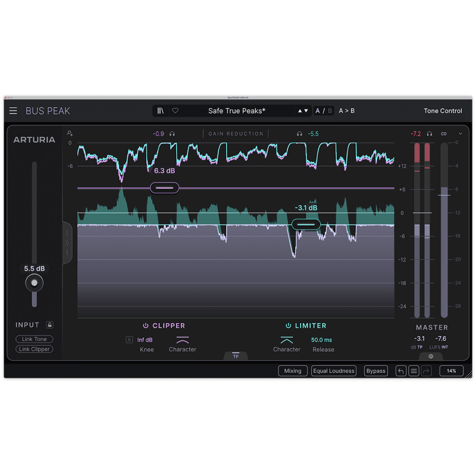Toggle the Input lock icon
This screenshot has width=476, height=476.
click(50, 325)
